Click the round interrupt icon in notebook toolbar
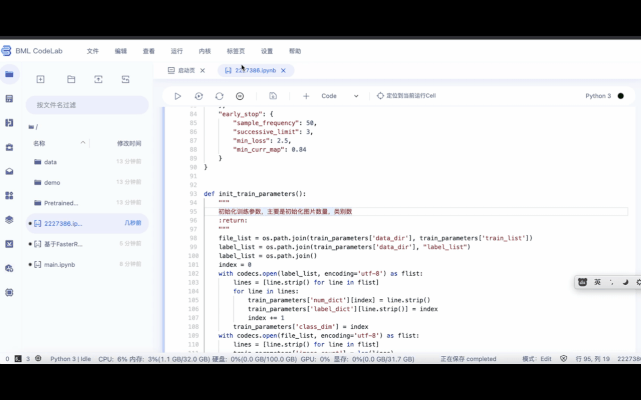Viewport: 641px width, 400px height. [x=240, y=96]
